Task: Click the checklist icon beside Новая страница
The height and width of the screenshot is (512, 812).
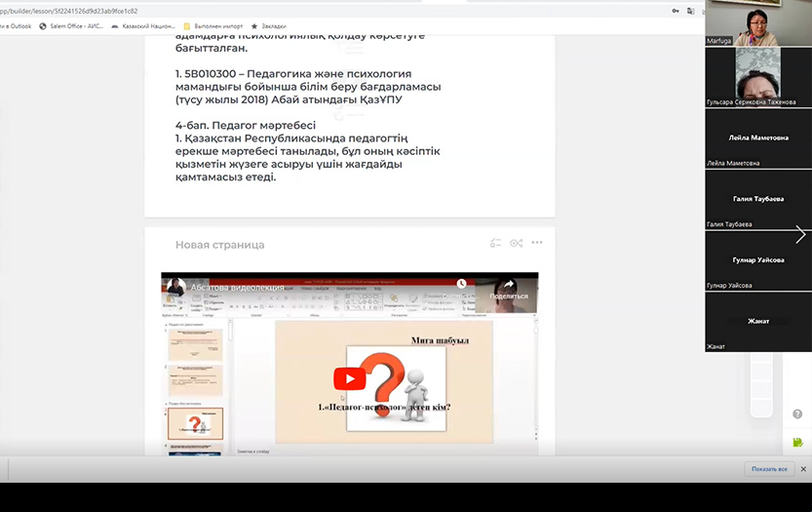Action: coord(495,244)
